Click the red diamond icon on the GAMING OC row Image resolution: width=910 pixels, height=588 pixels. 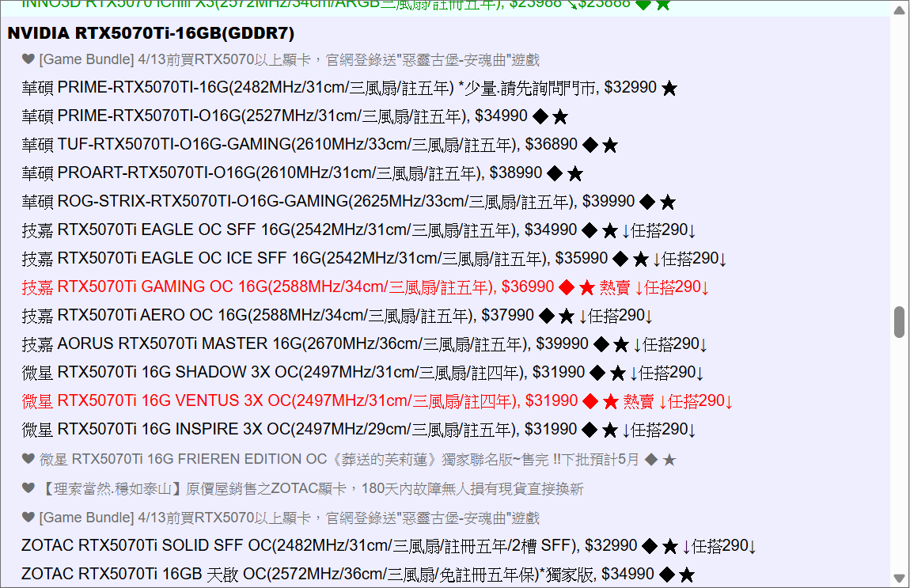click(567, 287)
